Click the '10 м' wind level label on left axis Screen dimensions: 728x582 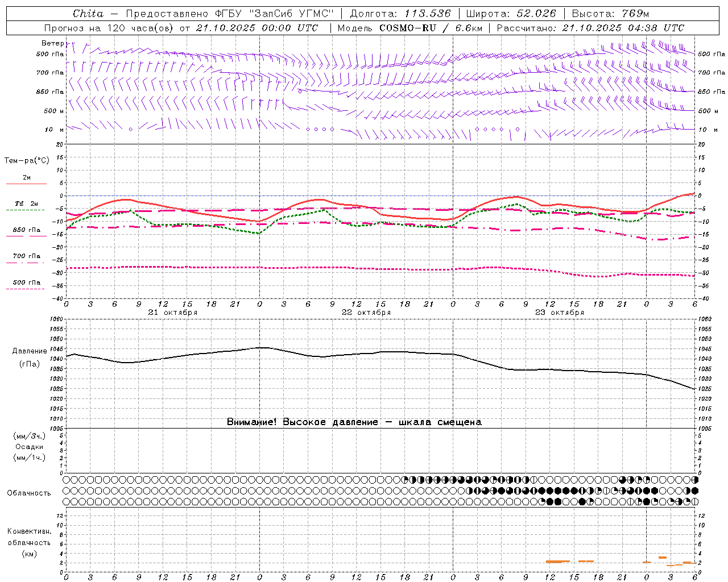click(55, 130)
